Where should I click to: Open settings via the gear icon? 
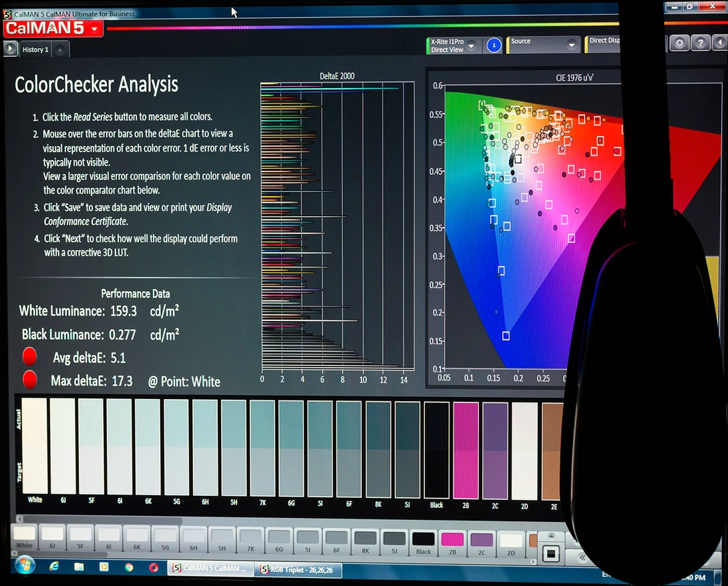point(679,43)
